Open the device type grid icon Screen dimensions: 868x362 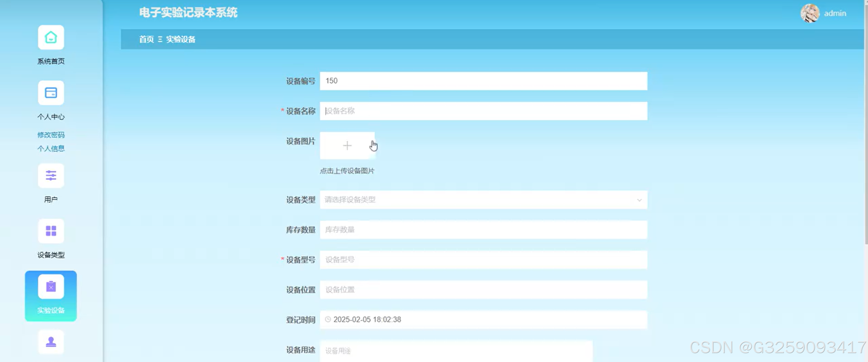51,231
